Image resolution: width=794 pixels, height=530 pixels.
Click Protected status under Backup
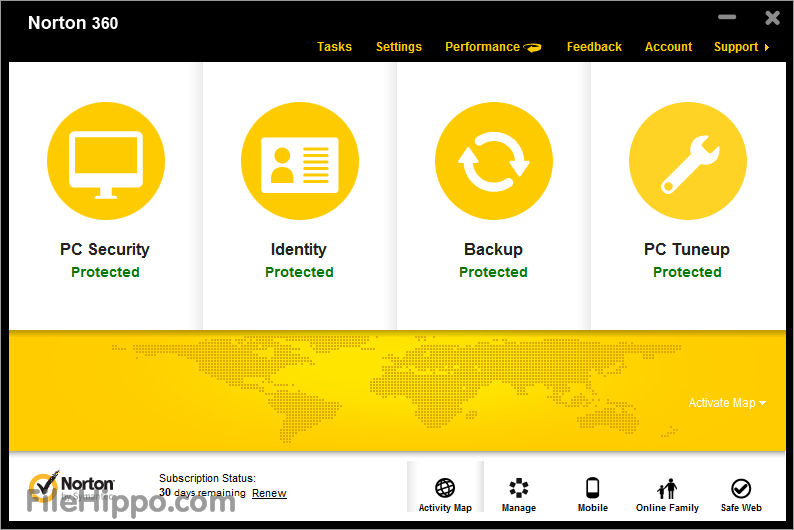(x=493, y=272)
